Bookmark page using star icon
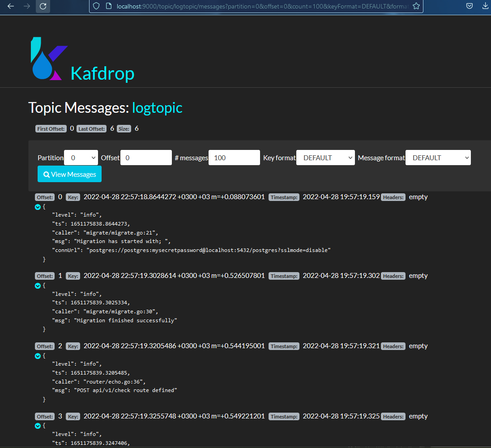 416,6
